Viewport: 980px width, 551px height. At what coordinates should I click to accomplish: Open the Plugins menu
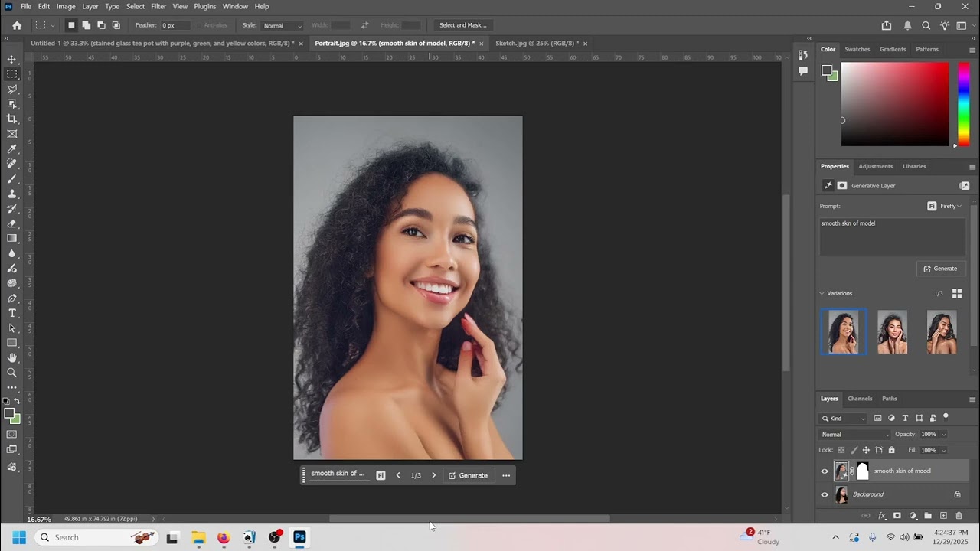(204, 6)
